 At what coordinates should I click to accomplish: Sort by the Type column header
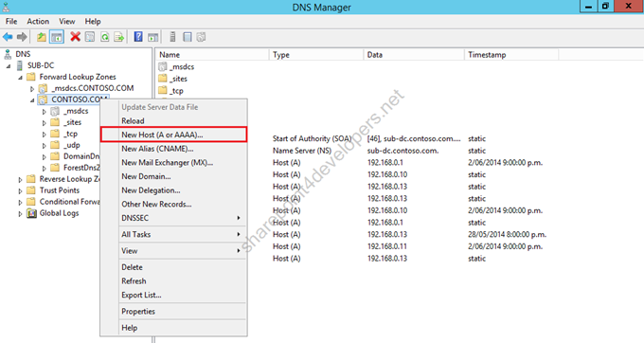coord(316,55)
